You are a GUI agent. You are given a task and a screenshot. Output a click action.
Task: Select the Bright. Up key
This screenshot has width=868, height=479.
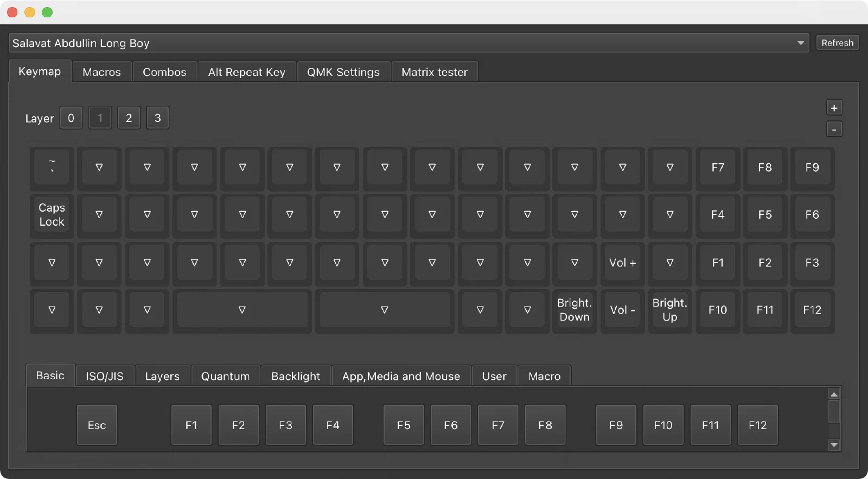(670, 310)
